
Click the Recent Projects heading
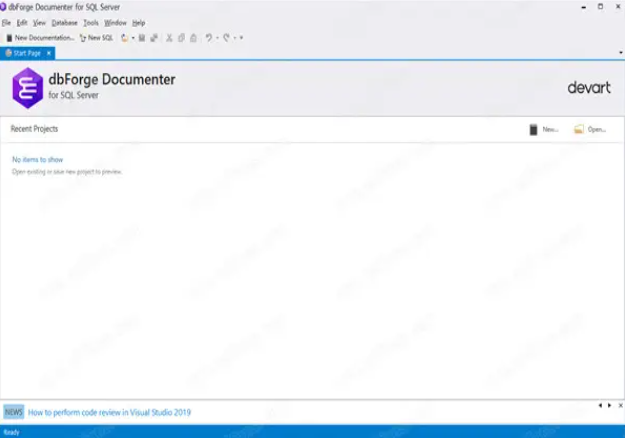pos(34,129)
